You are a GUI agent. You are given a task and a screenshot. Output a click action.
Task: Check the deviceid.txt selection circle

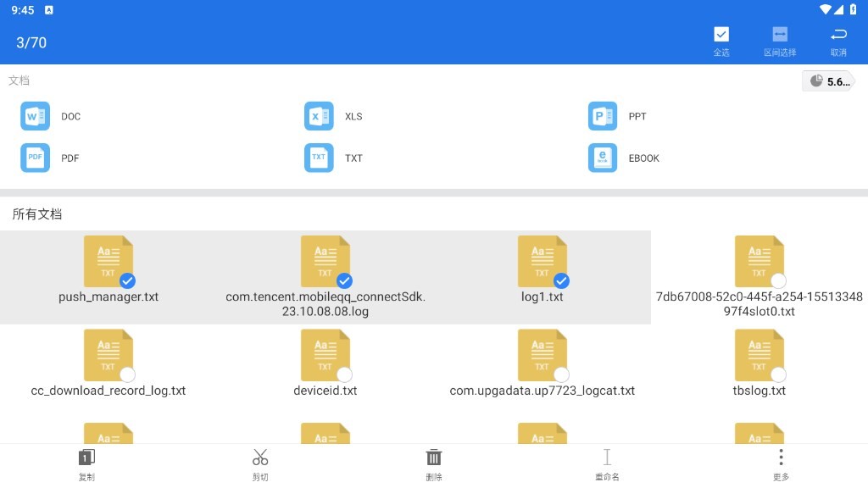(344, 374)
